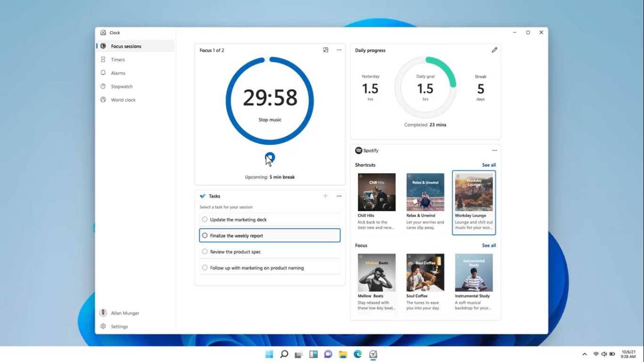Open the Stopwatch section
This screenshot has height=362, width=644.
[121, 86]
